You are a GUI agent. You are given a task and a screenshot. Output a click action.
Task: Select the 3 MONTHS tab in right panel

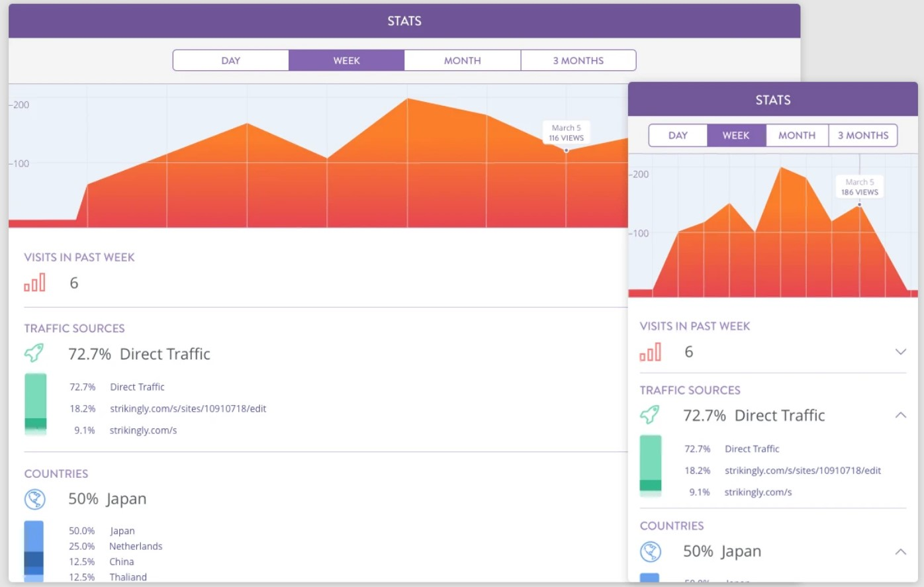point(863,135)
